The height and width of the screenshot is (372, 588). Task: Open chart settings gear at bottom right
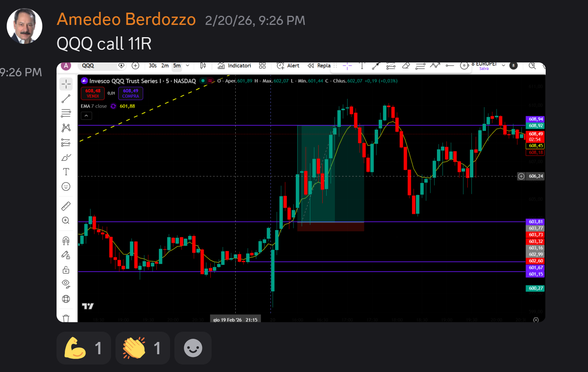[536, 320]
